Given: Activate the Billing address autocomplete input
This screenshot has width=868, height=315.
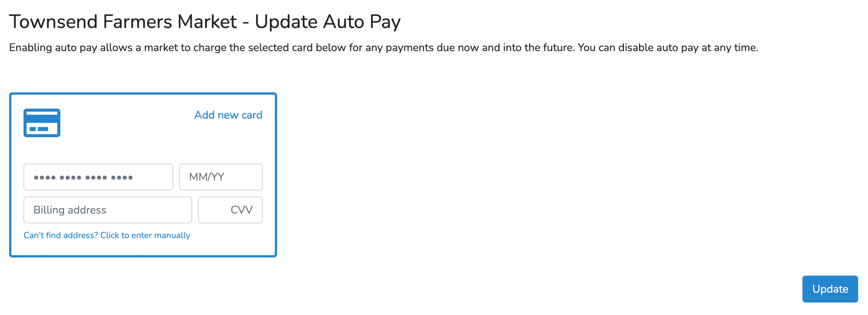Looking at the screenshot, I should pyautogui.click(x=108, y=210).
